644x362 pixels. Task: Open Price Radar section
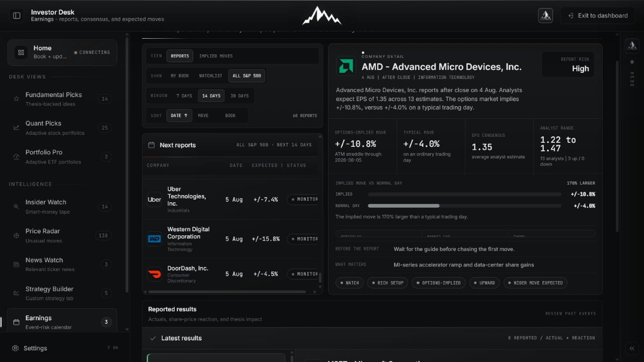point(62,235)
